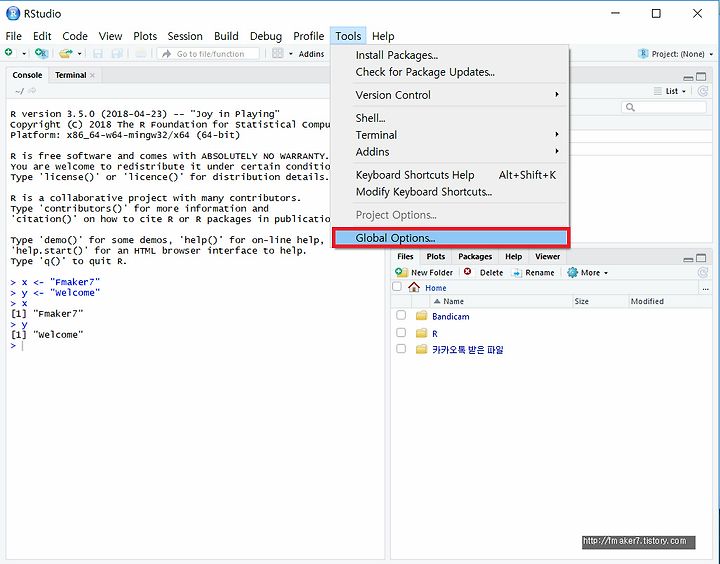This screenshot has height=564, width=720.
Task: Focus the Go to file/function field
Action: (x=208, y=54)
